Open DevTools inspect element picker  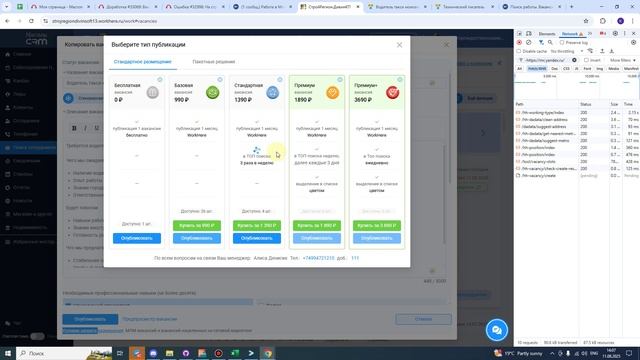(x=520, y=33)
